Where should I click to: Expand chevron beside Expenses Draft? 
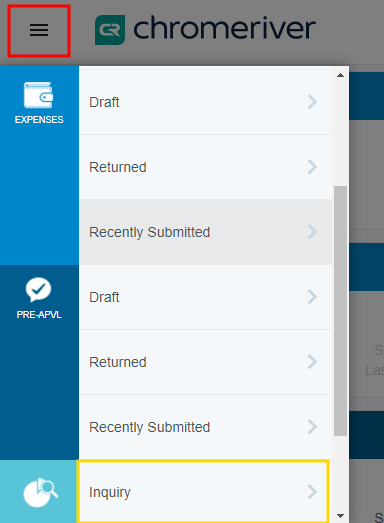[312, 102]
